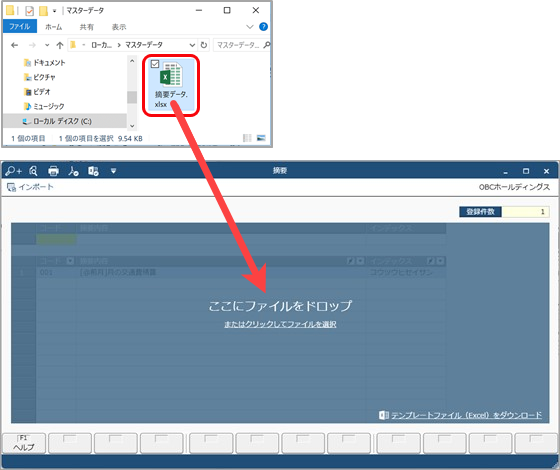
Task: Click the up-one-level arrow in Explorer
Action: click(x=60, y=45)
